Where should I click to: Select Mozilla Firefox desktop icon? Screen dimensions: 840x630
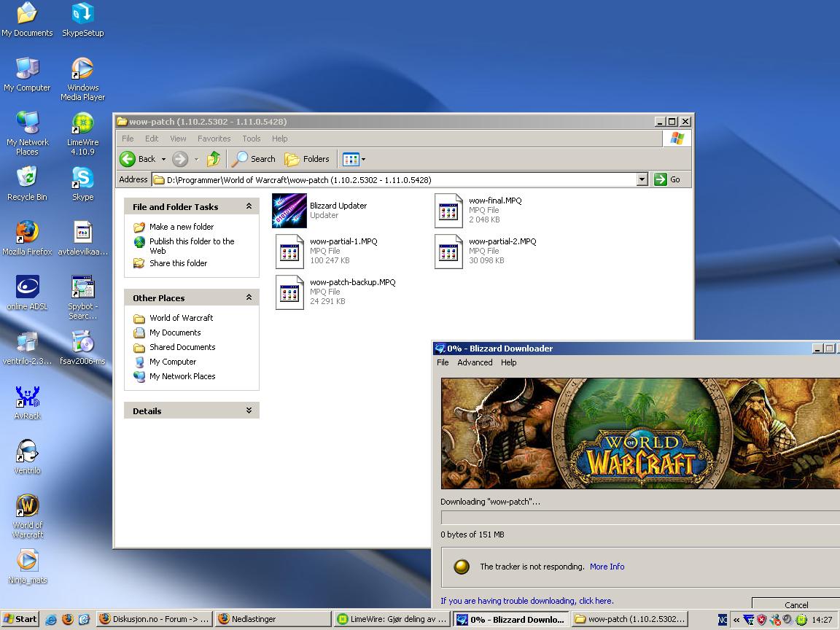pyautogui.click(x=27, y=238)
